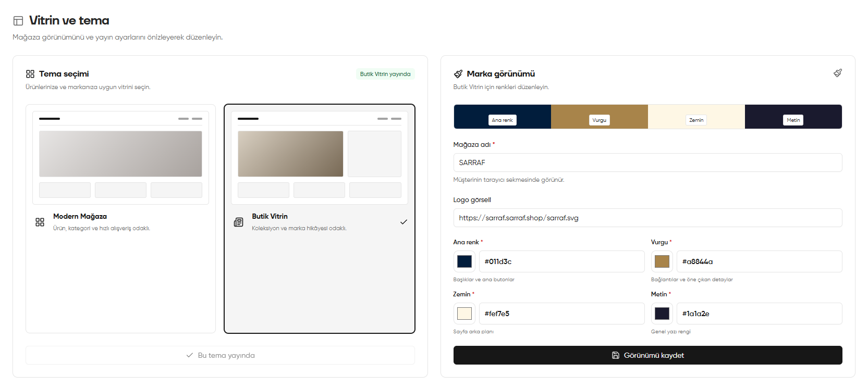Click the text Koleksiyon ve marka hikâyesi odaklı.
Image resolution: width=868 pixels, height=388 pixels.
click(x=299, y=228)
